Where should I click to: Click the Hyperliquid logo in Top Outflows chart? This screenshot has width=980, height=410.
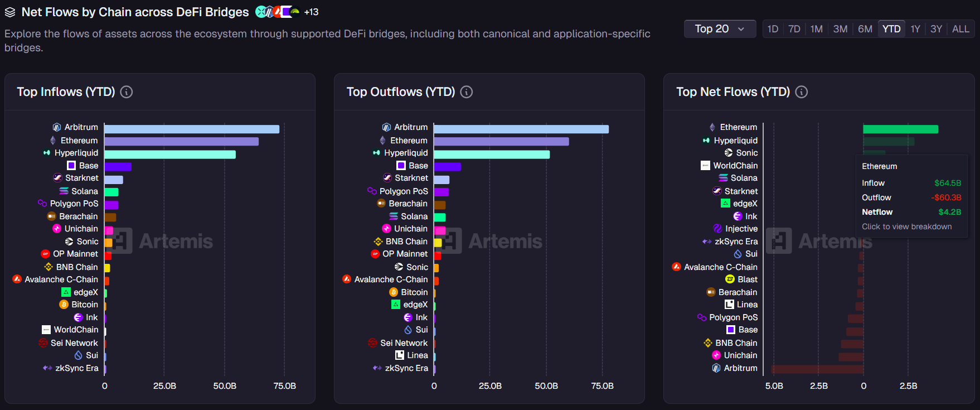[377, 153]
